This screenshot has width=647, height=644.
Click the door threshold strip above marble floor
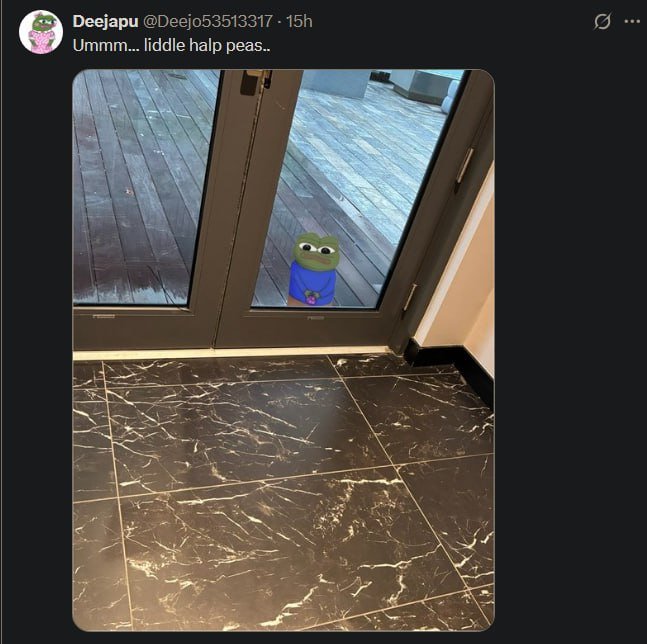(x=231, y=354)
